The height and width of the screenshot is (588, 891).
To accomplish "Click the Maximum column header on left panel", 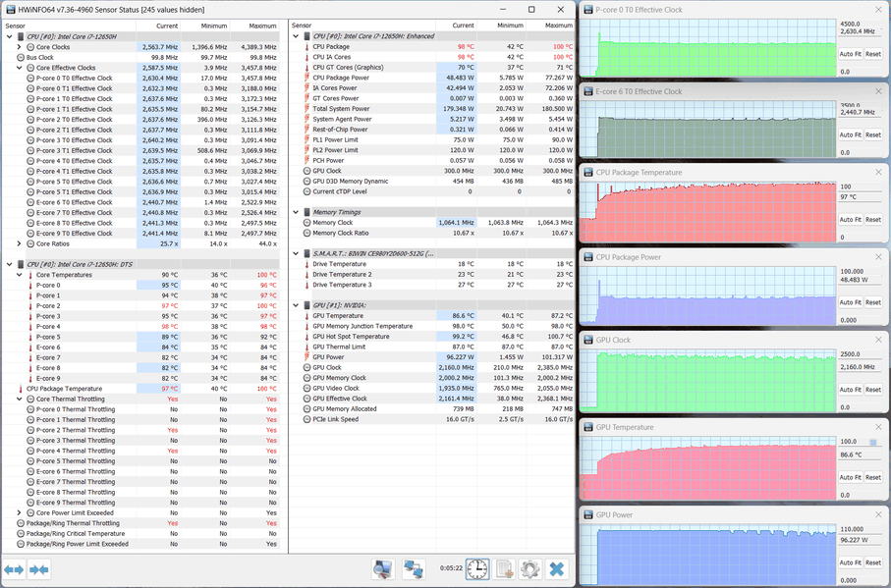I will tap(262, 26).
